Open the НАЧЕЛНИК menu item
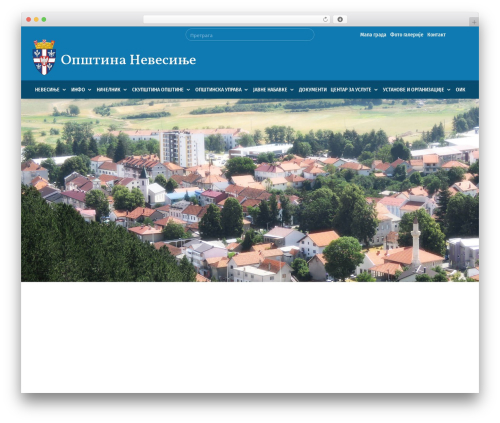Image resolution: width=500 pixels, height=423 pixels. pyautogui.click(x=108, y=90)
